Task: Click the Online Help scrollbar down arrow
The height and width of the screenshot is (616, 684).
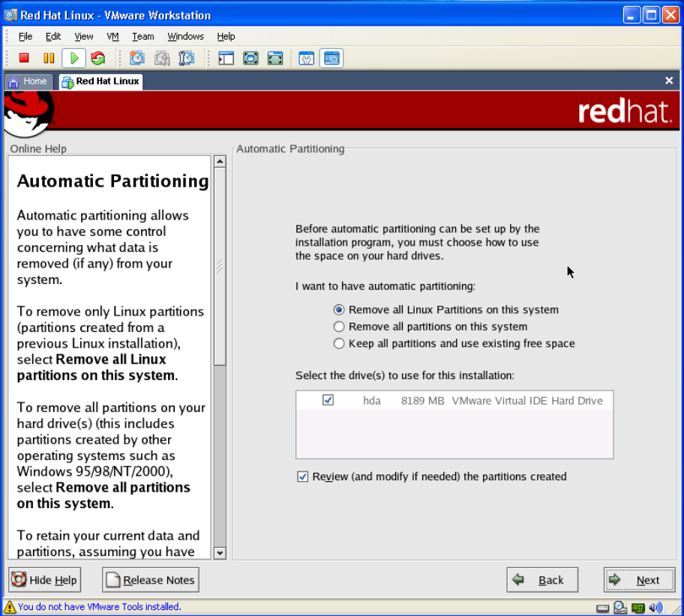Action: (220, 553)
